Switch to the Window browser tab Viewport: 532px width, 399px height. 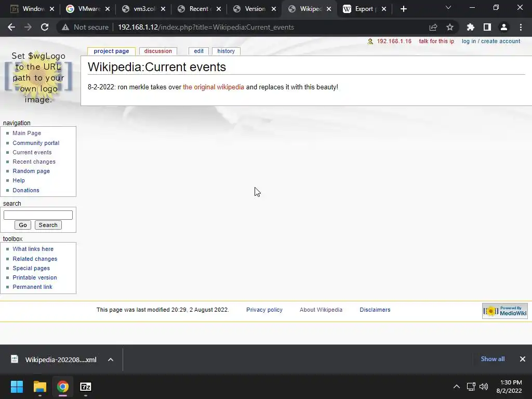coord(33,9)
